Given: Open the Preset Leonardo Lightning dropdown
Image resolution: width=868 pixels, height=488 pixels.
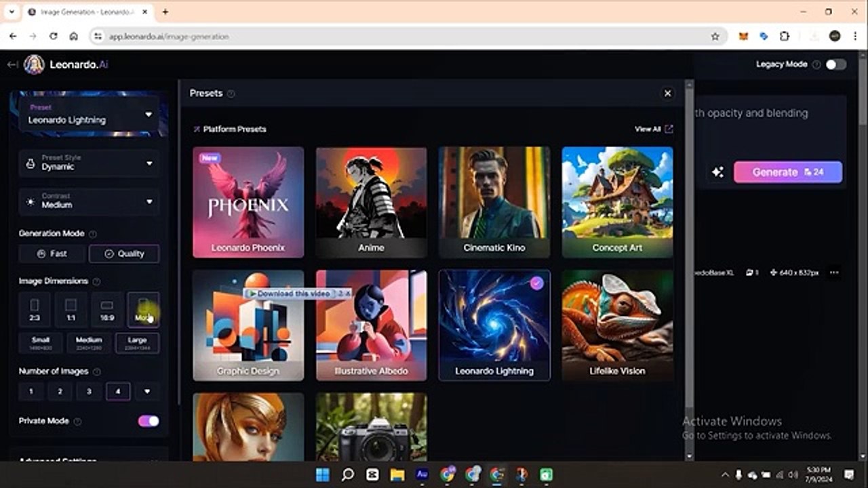Looking at the screenshot, I should coord(90,115).
